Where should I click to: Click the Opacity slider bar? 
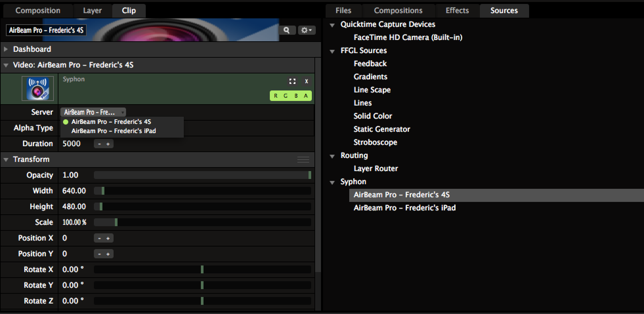(202, 175)
